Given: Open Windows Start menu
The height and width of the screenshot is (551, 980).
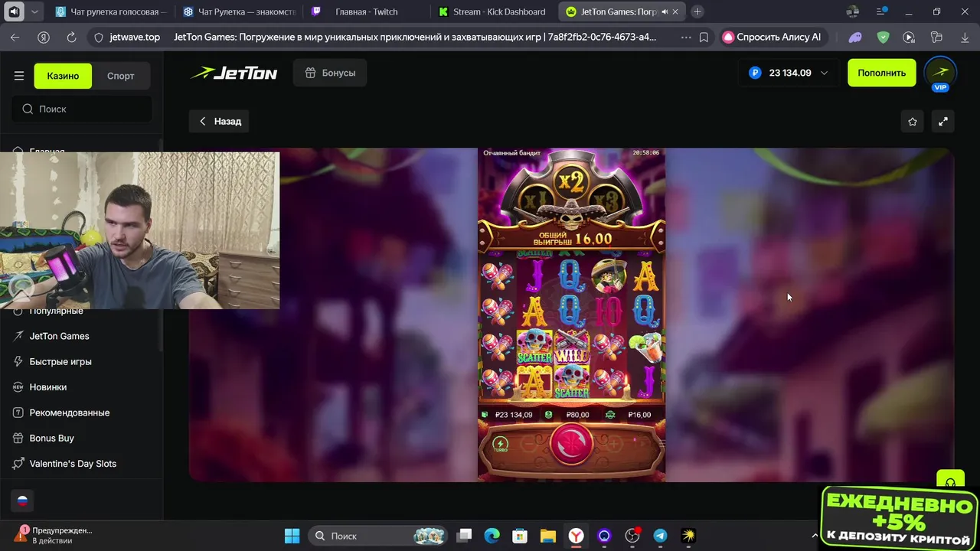Looking at the screenshot, I should tap(292, 536).
